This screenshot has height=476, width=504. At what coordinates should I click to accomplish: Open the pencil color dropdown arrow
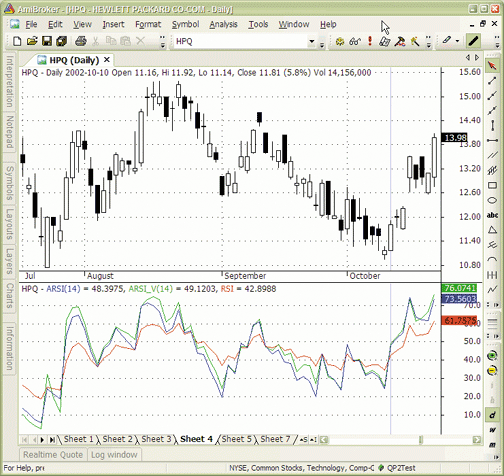coord(457,41)
